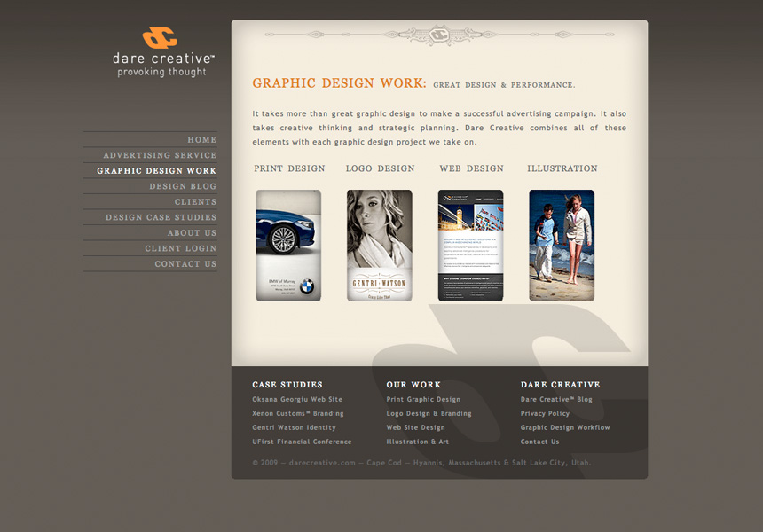The width and height of the screenshot is (763, 532).
Task: Open the Client Login page
Action: 180,249
